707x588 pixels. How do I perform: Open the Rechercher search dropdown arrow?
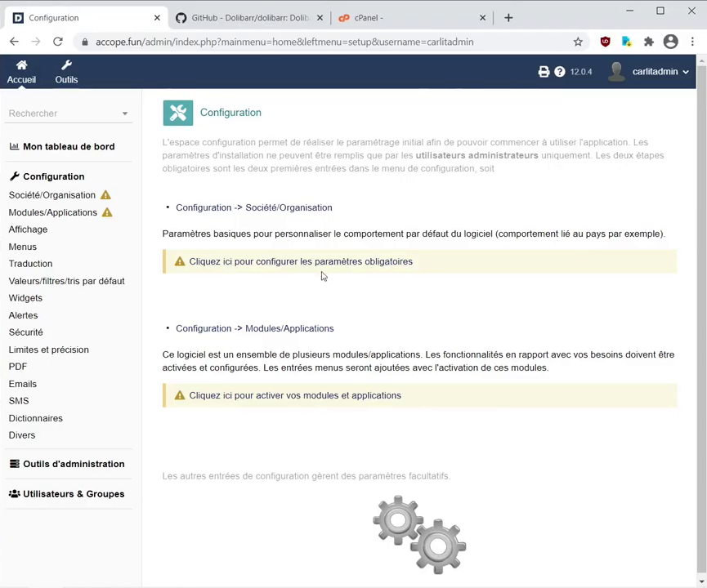(x=125, y=114)
